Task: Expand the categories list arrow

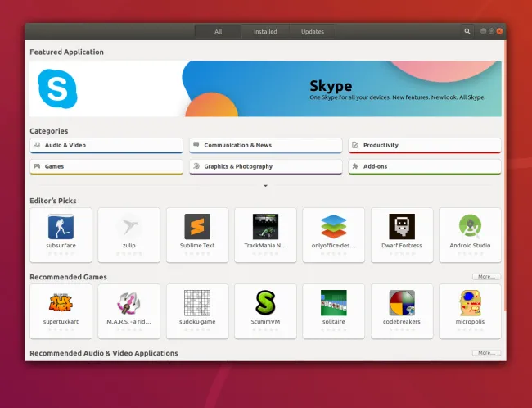Action: 265,186
